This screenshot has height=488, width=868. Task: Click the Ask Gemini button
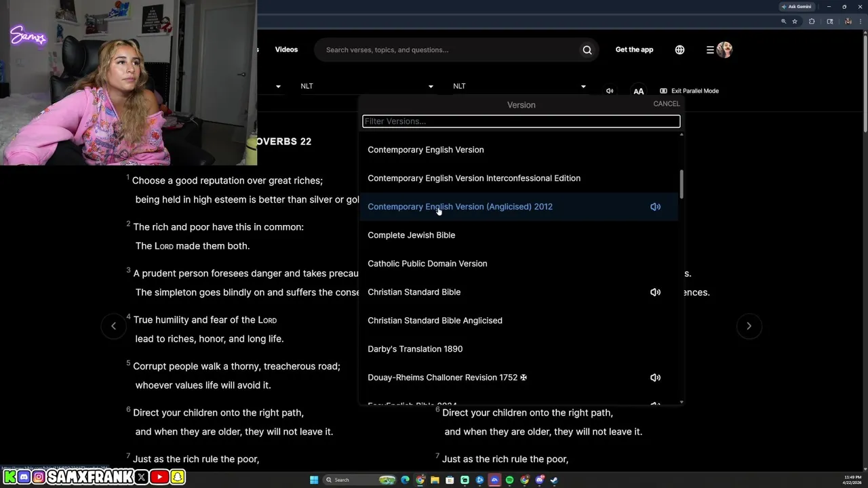(x=796, y=6)
